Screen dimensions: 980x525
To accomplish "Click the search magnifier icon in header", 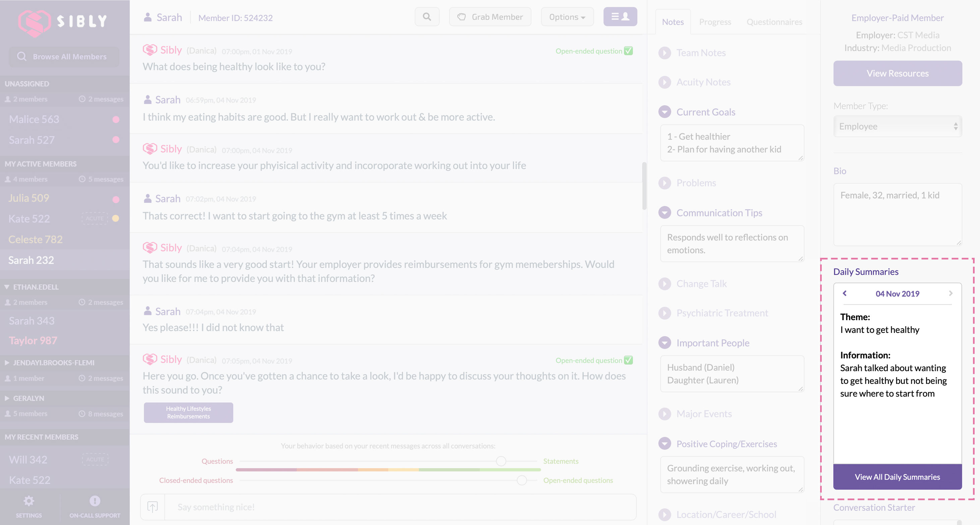I will click(427, 17).
